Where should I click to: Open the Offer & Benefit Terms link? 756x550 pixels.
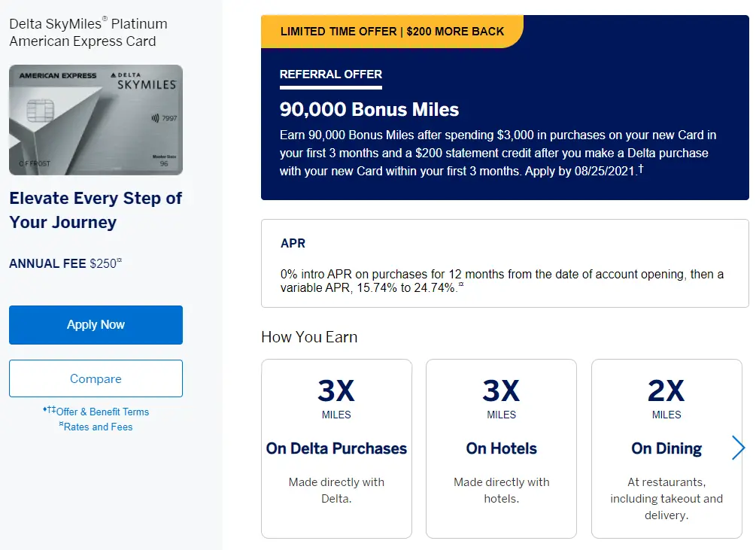(102, 412)
